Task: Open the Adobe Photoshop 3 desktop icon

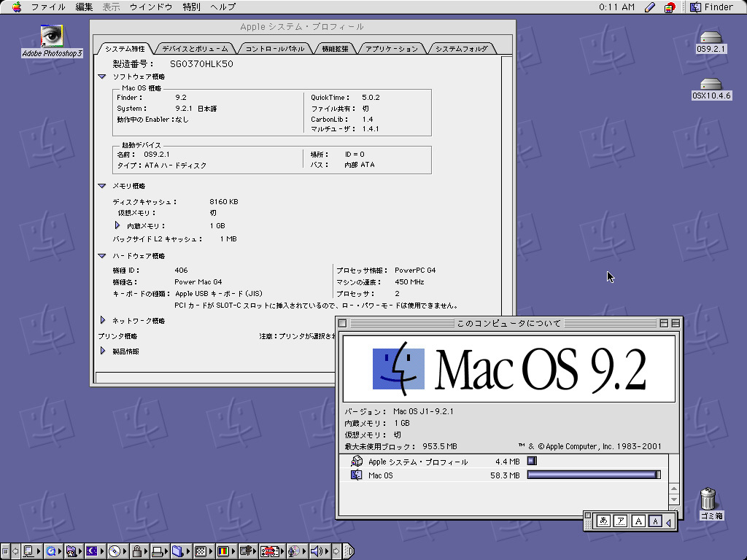Action: coord(51,36)
